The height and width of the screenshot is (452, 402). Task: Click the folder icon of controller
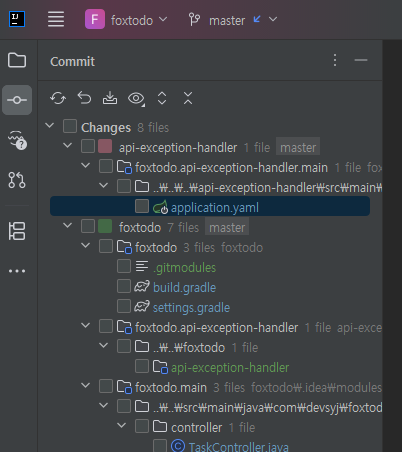coord(160,426)
